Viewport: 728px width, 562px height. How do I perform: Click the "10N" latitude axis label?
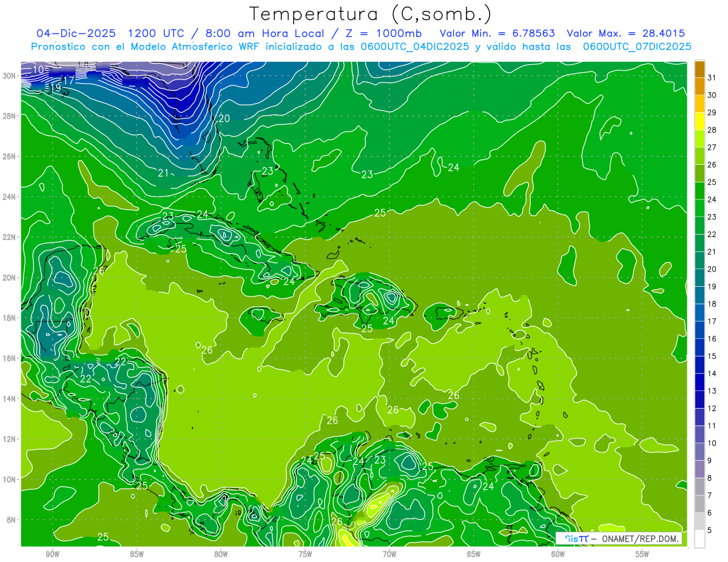[10, 479]
